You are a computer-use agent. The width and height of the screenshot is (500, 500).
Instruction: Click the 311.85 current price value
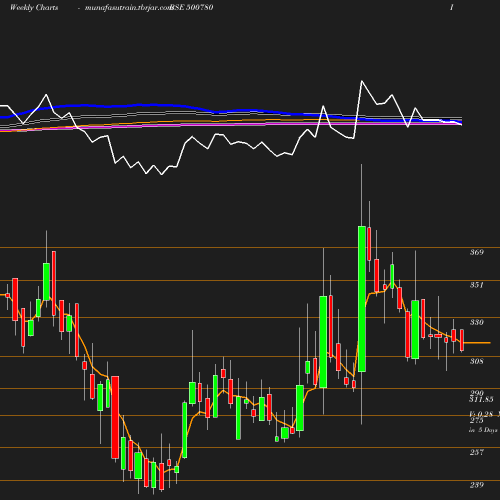point(481,399)
